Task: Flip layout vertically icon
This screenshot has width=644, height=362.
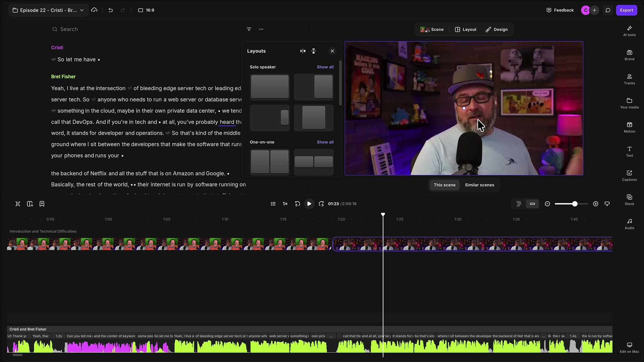Action: (314, 51)
